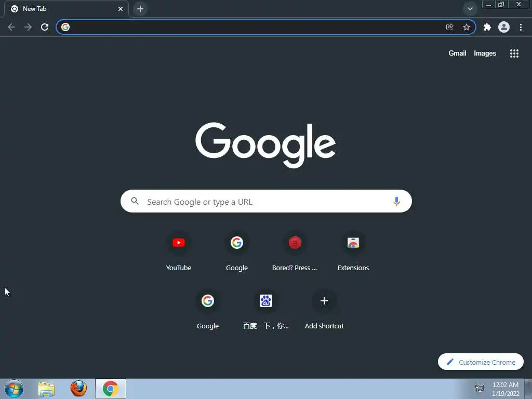Minimize the Chrome window
This screenshot has height=399, width=532.
pos(488,5)
